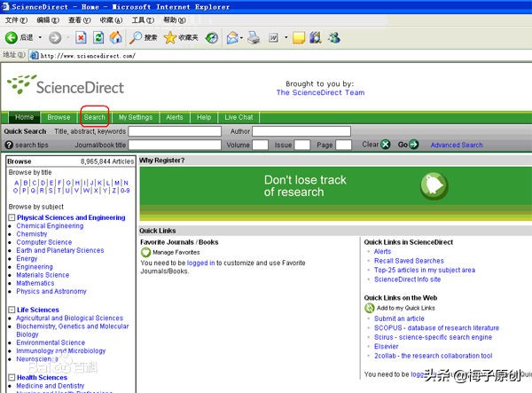Open the 文件 (File) menu

click(x=16, y=20)
